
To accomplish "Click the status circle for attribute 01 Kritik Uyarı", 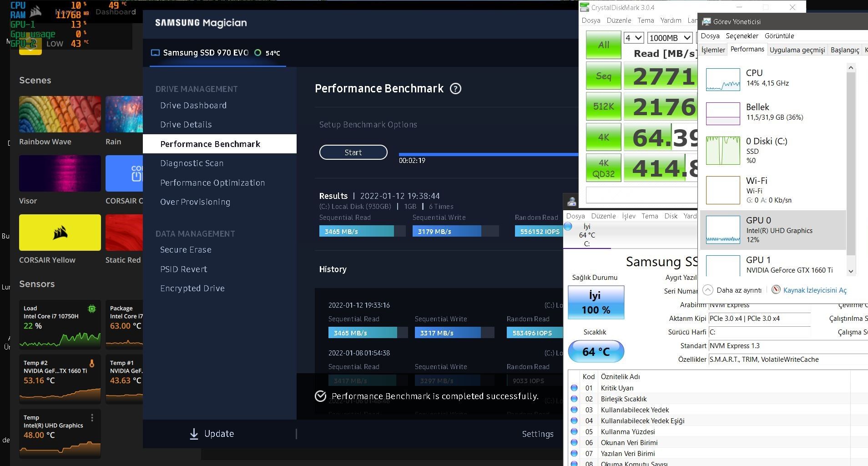I will (574, 388).
